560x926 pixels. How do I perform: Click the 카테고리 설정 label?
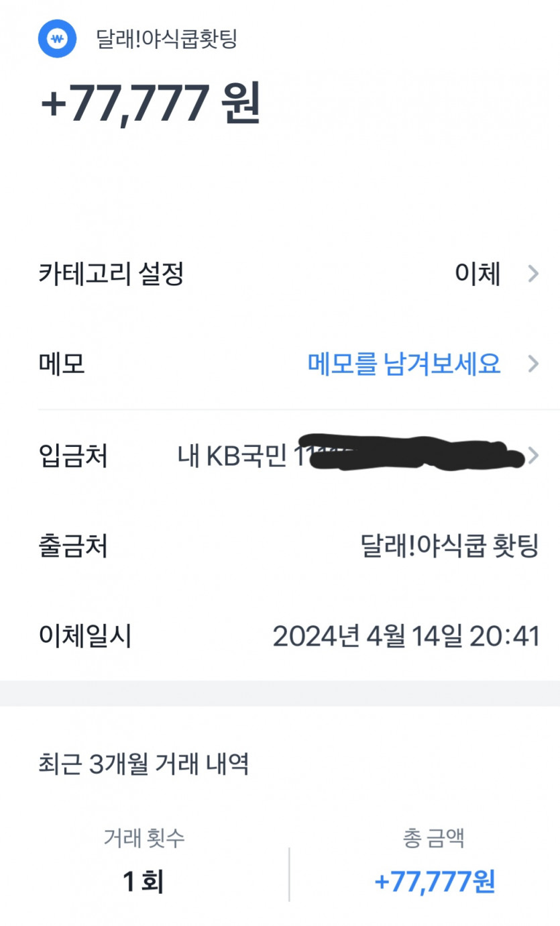coord(111,274)
